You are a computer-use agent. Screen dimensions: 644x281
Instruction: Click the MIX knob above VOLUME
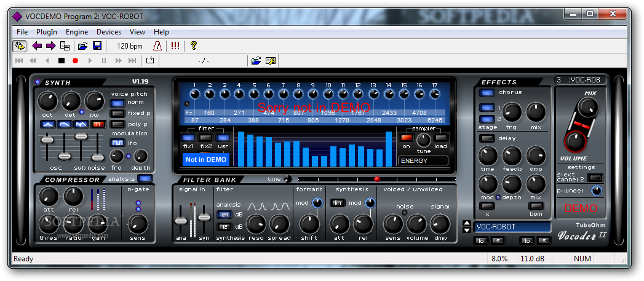coord(588,108)
